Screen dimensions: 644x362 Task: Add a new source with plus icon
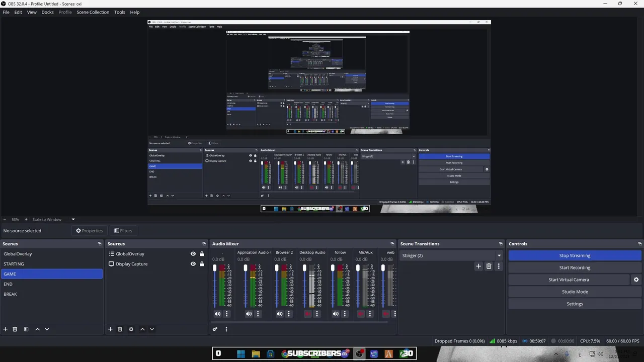click(x=110, y=329)
